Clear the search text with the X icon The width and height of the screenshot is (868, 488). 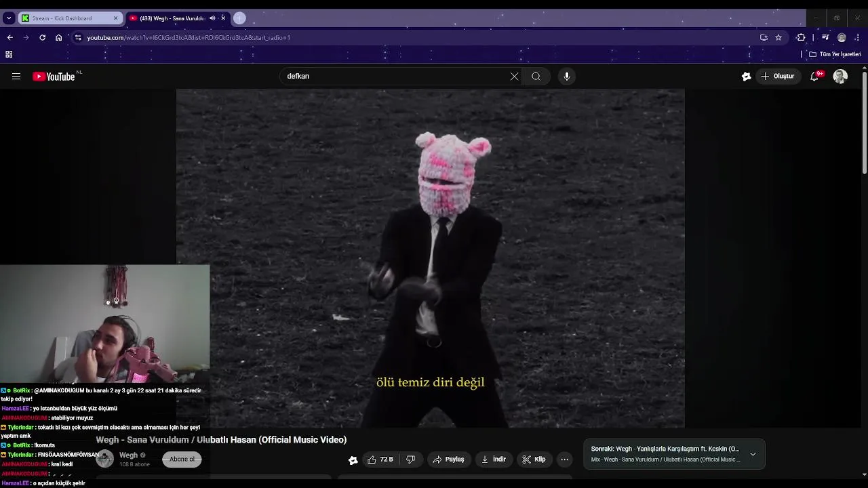coord(514,77)
